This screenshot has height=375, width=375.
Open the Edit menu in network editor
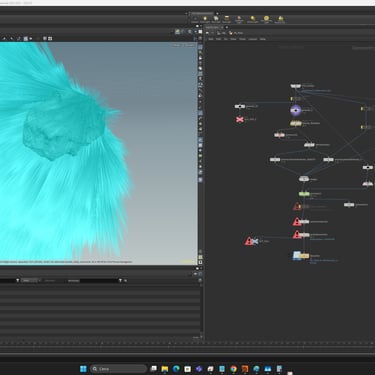[x=218, y=39]
